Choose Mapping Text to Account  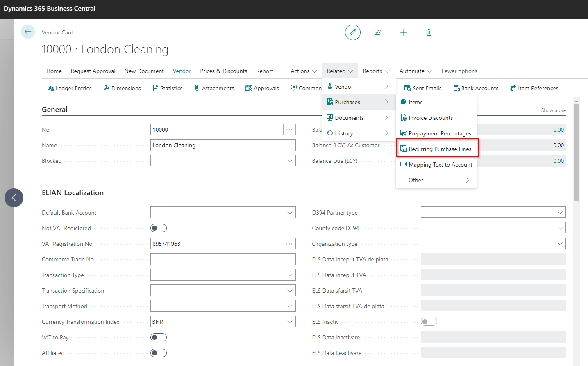436,165
